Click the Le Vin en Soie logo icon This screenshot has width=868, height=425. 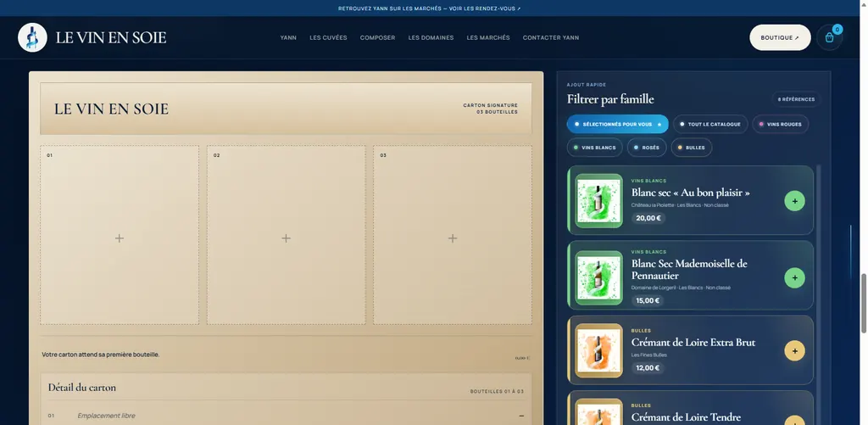[x=32, y=37]
